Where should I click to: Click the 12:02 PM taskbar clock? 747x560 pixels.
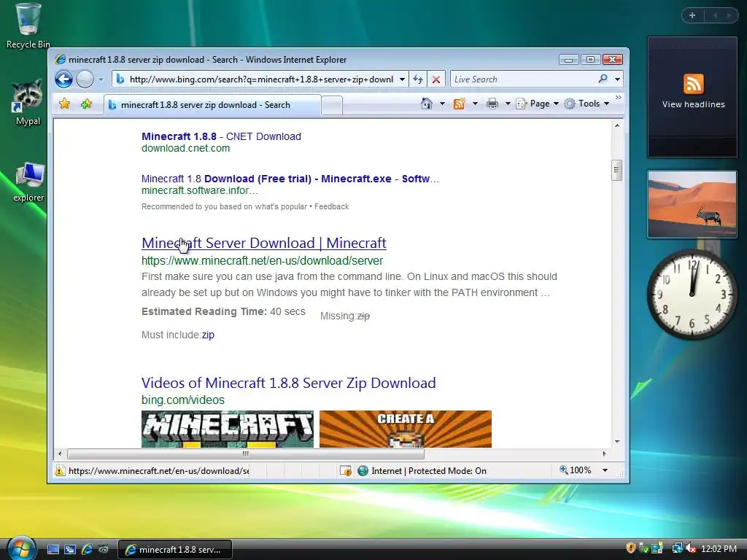click(719, 549)
